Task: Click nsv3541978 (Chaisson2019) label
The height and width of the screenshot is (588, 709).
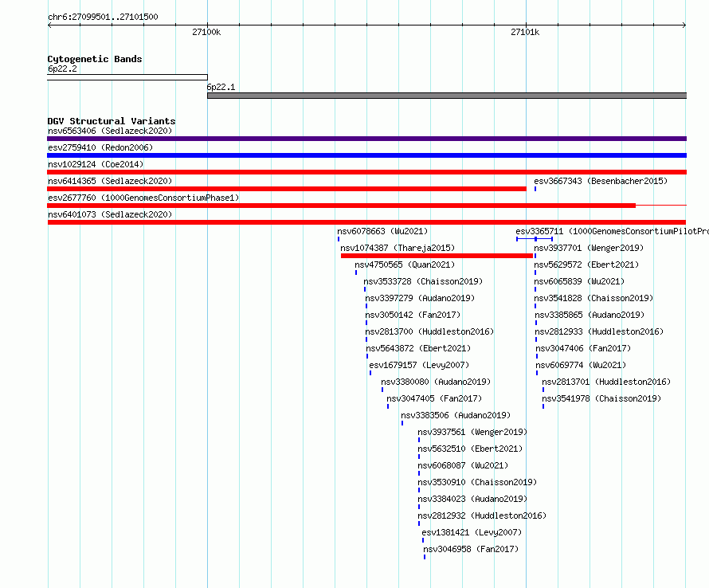Action: pyautogui.click(x=601, y=398)
